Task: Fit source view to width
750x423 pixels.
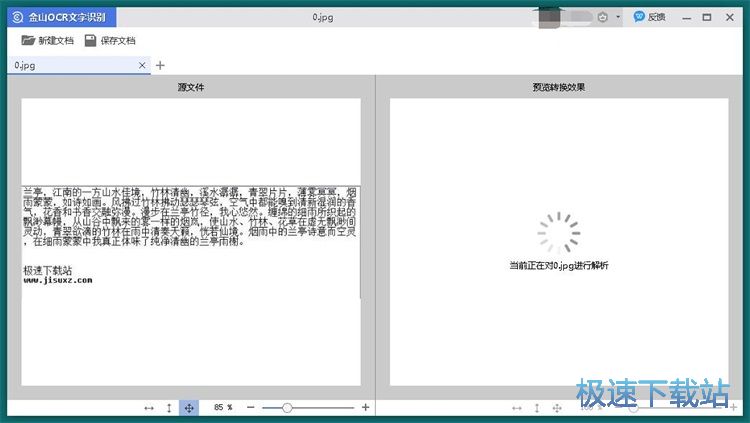Action: (x=149, y=408)
